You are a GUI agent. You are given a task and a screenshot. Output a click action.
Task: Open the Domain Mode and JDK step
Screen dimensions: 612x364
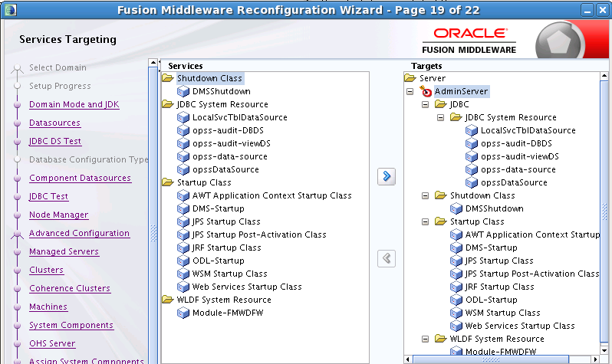coord(74,104)
